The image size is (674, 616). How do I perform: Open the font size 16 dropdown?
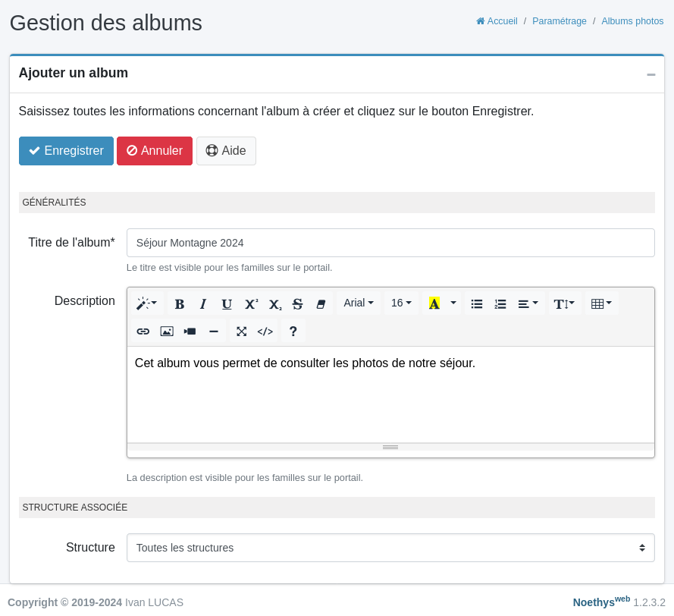click(401, 303)
